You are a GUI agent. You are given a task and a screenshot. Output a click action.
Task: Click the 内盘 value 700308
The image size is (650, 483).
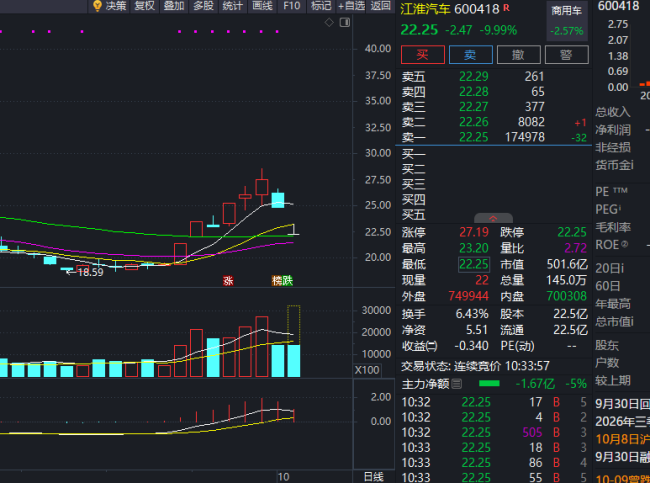pos(567,296)
